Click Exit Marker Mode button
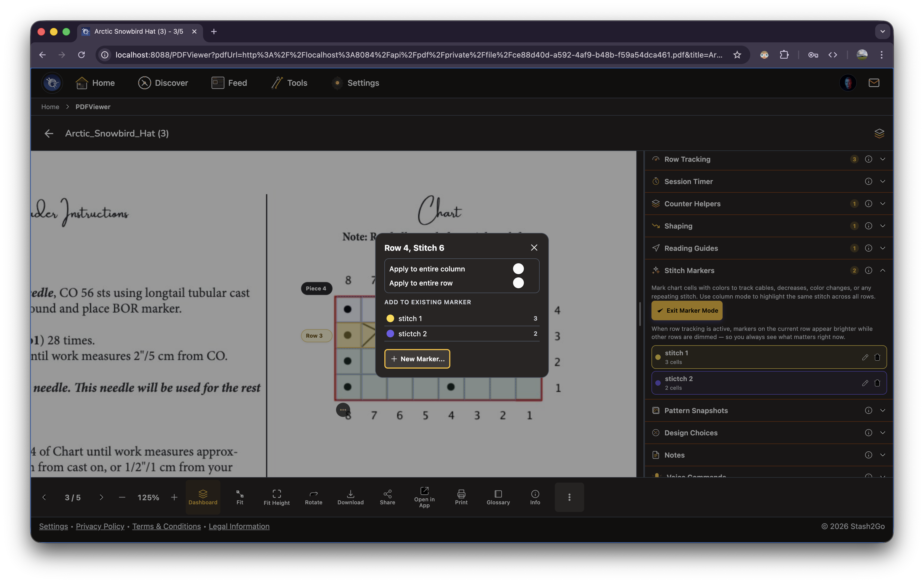 (x=686, y=311)
